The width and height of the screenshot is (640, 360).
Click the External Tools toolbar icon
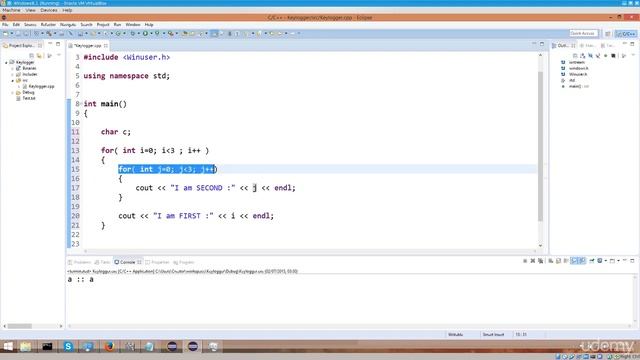(170, 33)
